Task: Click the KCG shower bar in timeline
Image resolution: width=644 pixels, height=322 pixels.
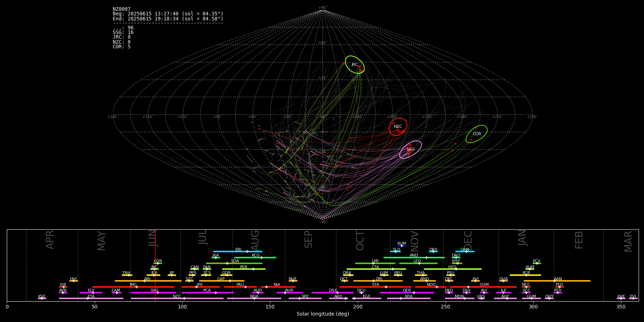Action: coord(255,257)
